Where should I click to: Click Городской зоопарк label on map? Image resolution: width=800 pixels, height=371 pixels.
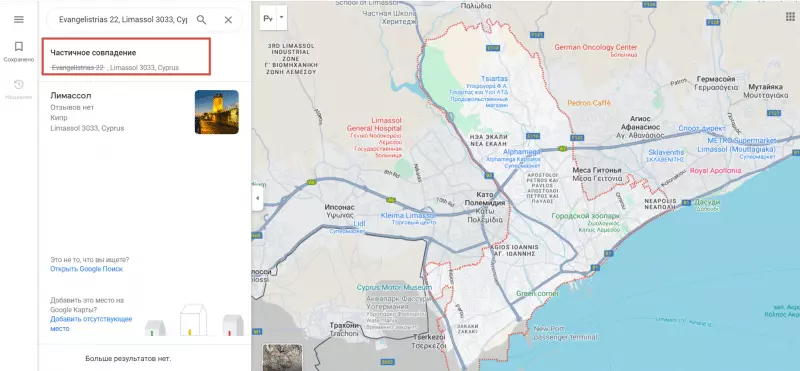pos(585,222)
